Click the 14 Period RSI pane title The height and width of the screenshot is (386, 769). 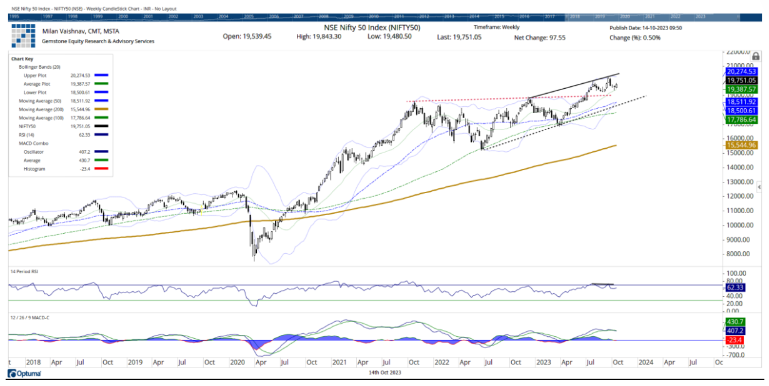(23, 271)
